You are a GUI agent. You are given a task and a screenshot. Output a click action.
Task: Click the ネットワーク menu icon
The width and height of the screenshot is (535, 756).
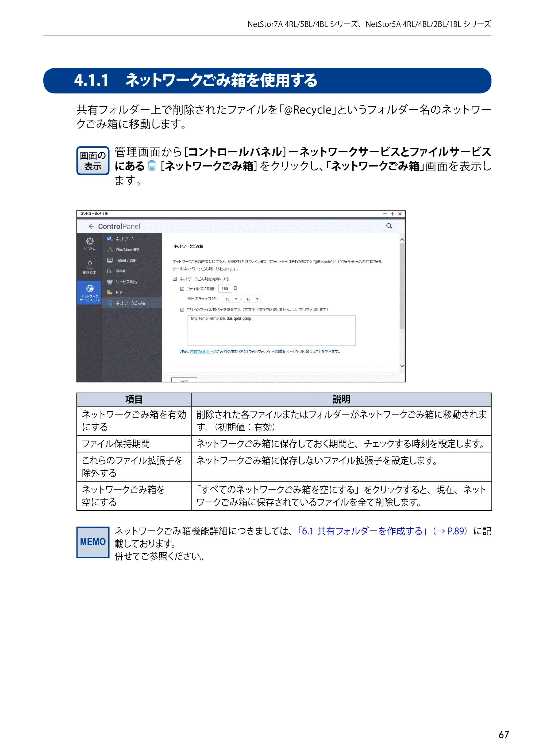point(110,239)
